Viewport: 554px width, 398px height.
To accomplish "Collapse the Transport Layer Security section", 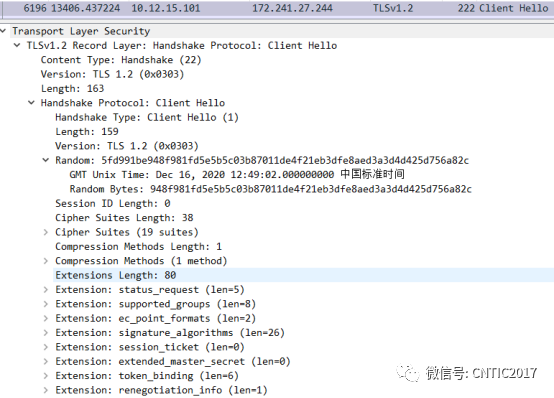I will [x=3, y=31].
